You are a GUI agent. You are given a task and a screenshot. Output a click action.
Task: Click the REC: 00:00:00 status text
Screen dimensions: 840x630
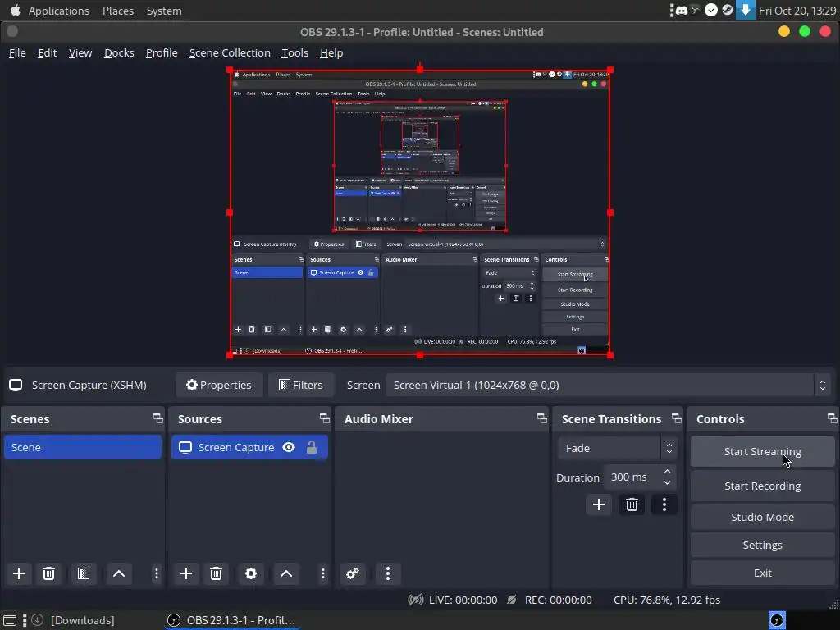coord(558,600)
